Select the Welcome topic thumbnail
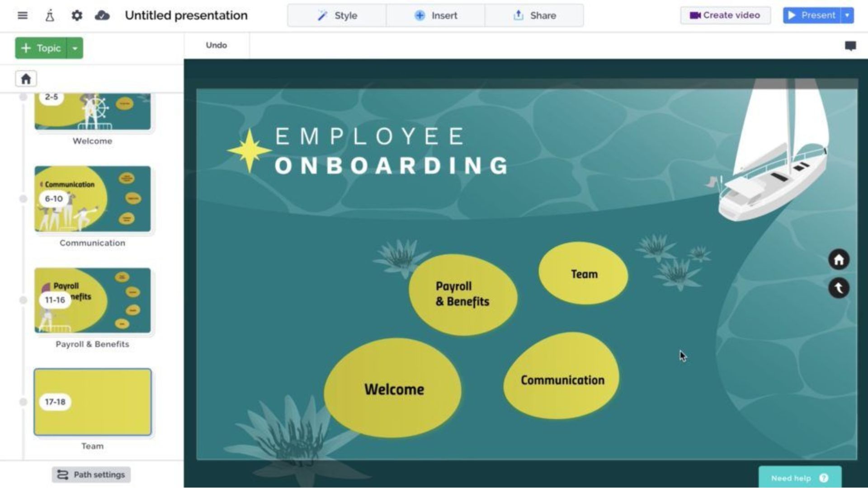Screen dimensions: 868x488 click(93, 111)
